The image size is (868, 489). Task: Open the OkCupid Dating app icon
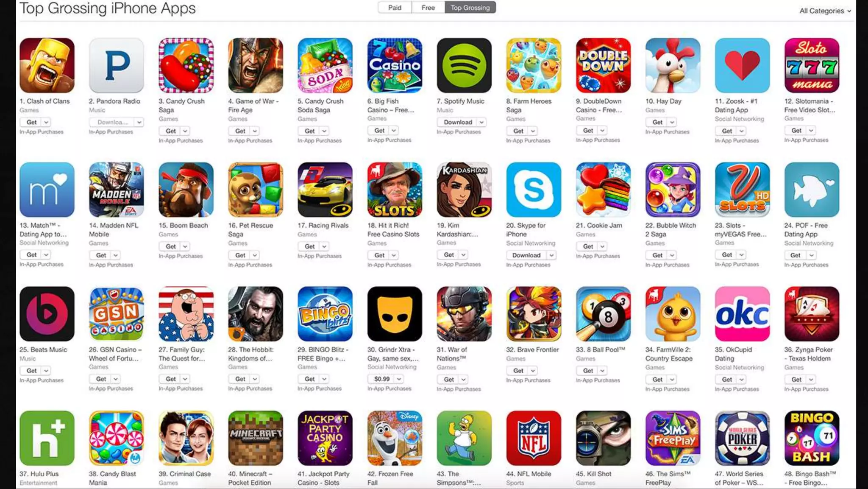coord(742,314)
